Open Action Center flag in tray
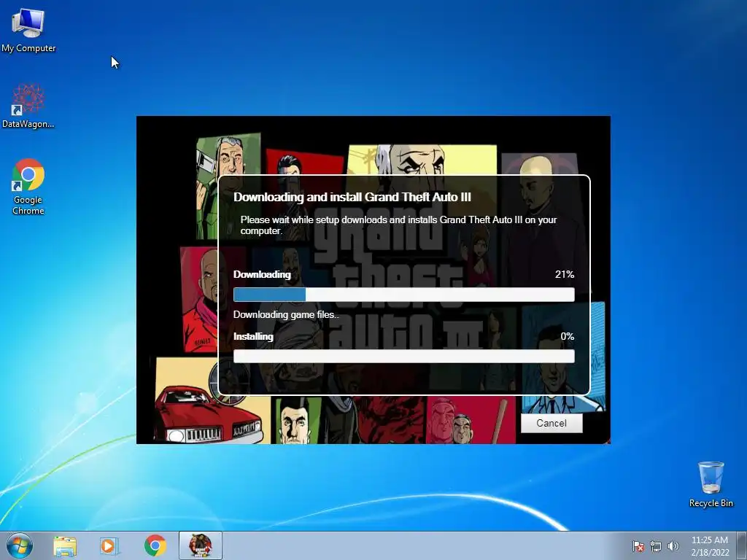Viewport: 747px width, 560px height. tap(638, 546)
